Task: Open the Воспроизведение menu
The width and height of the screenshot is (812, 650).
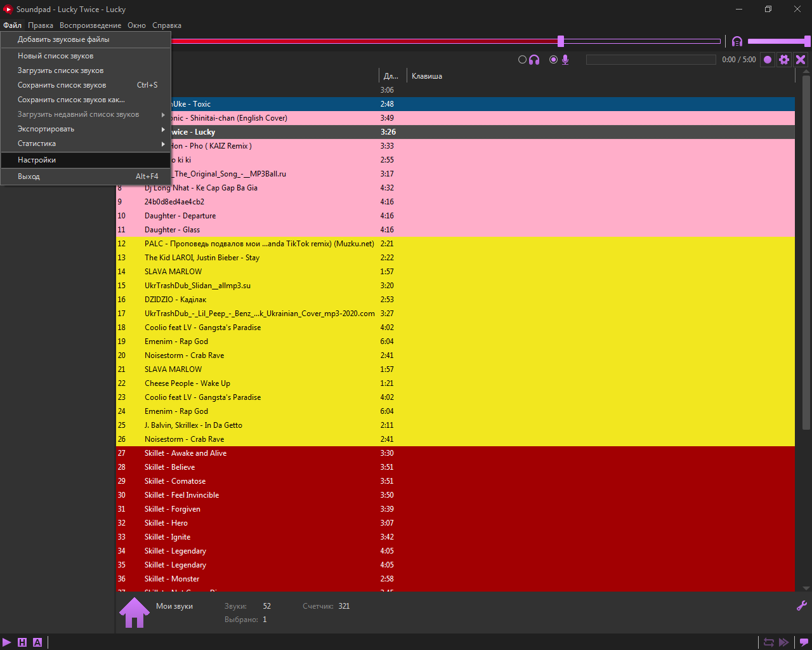Action: (x=90, y=25)
